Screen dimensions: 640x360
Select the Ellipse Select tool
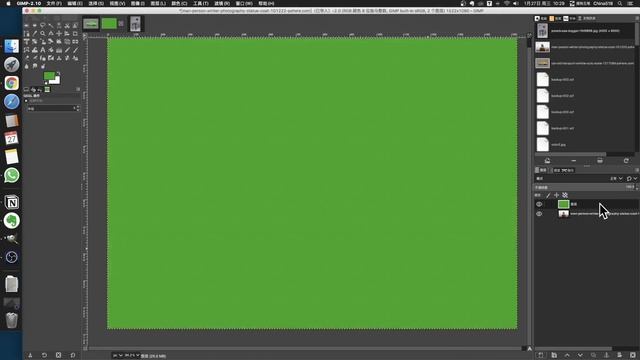[35, 25]
